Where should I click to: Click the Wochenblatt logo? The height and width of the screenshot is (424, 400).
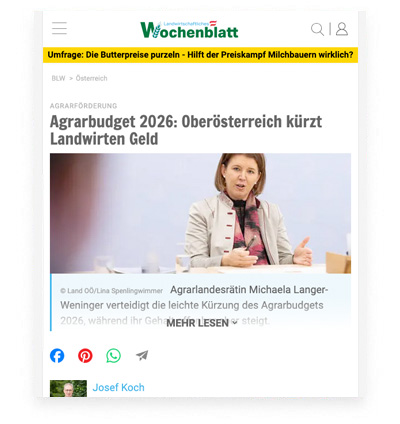[x=189, y=29]
